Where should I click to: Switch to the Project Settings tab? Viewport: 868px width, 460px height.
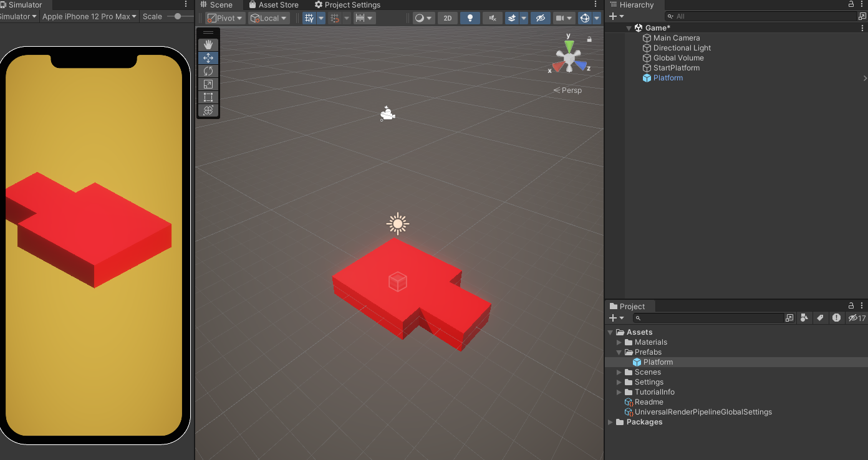[x=347, y=4]
